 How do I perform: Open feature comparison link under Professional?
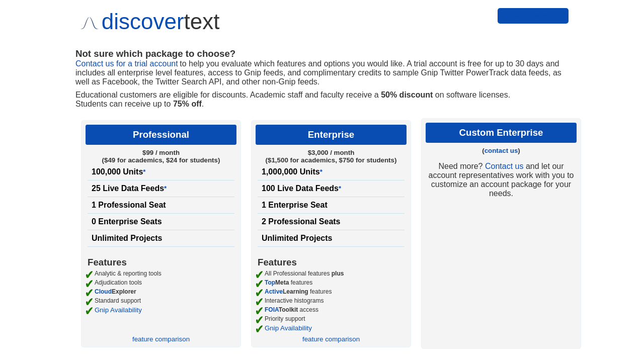pos(161,339)
